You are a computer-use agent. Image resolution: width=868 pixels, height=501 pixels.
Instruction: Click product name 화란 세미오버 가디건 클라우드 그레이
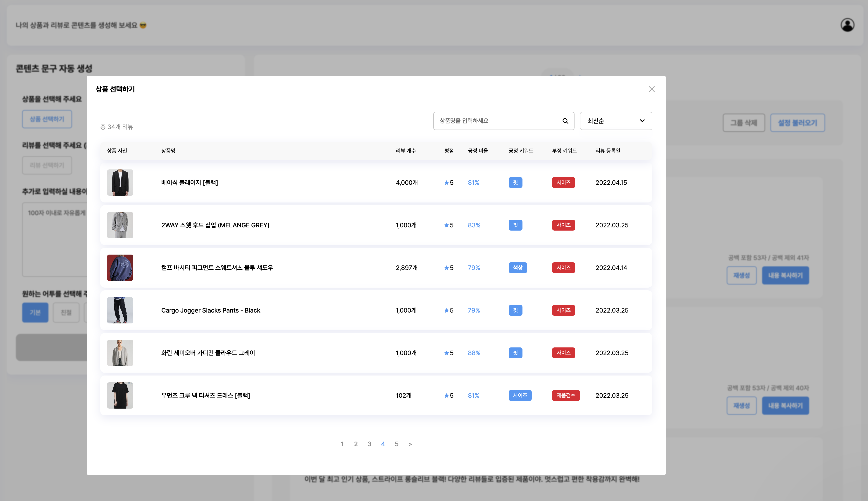(x=208, y=353)
